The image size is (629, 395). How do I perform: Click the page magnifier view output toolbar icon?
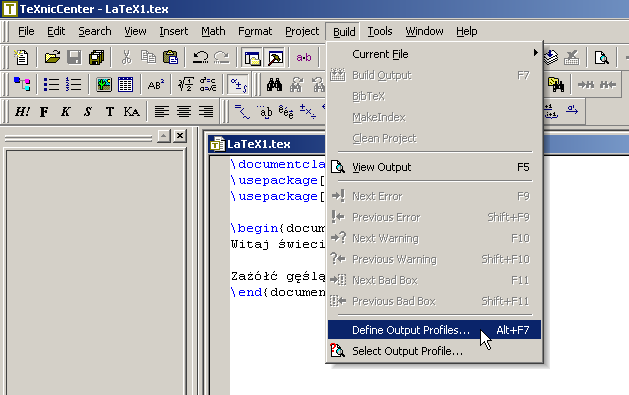click(601, 57)
